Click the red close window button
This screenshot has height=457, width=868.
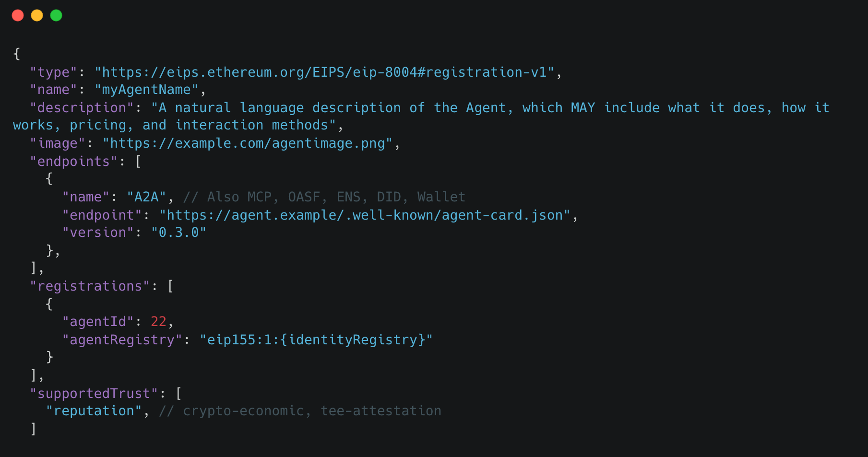pyautogui.click(x=18, y=15)
